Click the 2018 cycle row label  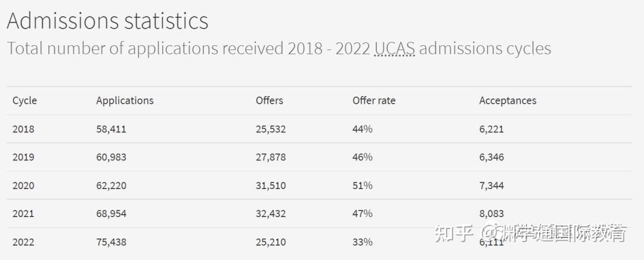[x=23, y=129]
